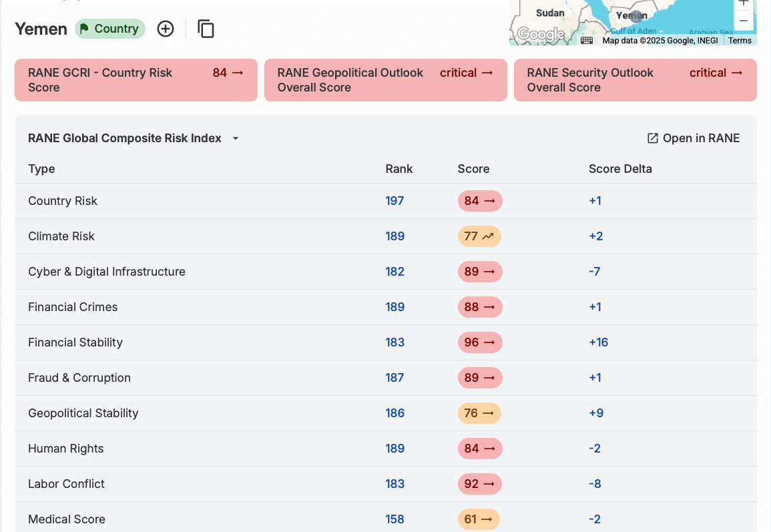The width and height of the screenshot is (771, 532).
Task: Select the Financial Crimes row label
Action: point(73,307)
